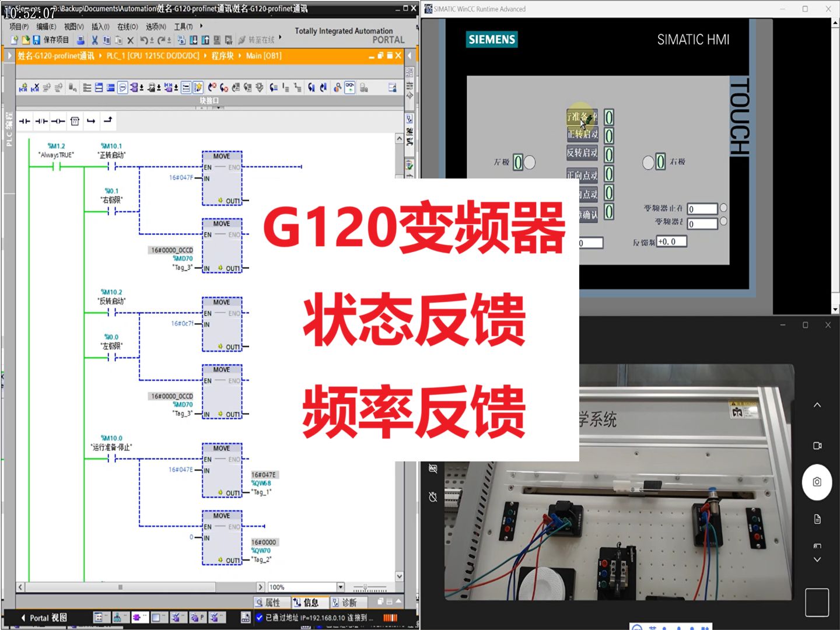The width and height of the screenshot is (840, 630).
Task: Click the 反转启动 button on HMI
Action: click(582, 153)
